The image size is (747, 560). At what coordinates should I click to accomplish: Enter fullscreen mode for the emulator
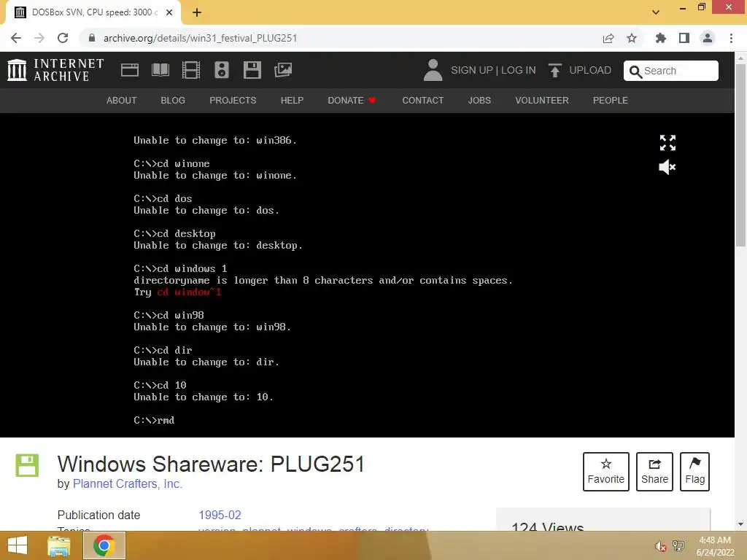pyautogui.click(x=667, y=142)
